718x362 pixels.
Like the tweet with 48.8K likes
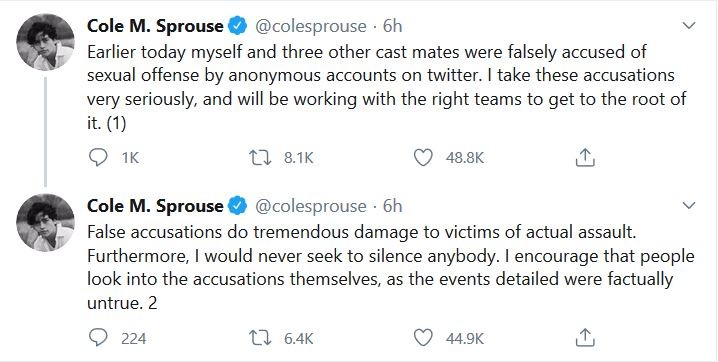[423, 158]
